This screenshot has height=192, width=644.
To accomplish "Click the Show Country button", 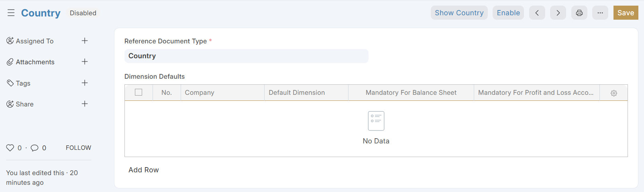I will [459, 13].
